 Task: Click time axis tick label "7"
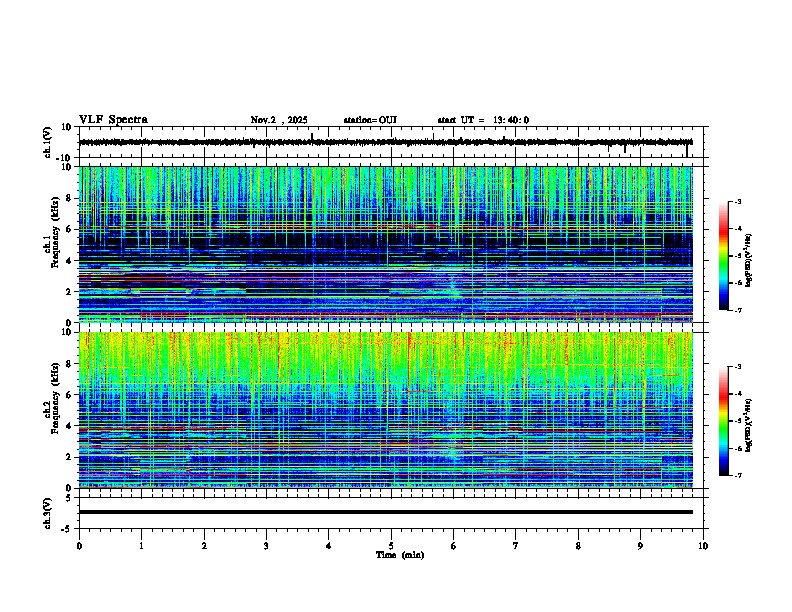516,546
